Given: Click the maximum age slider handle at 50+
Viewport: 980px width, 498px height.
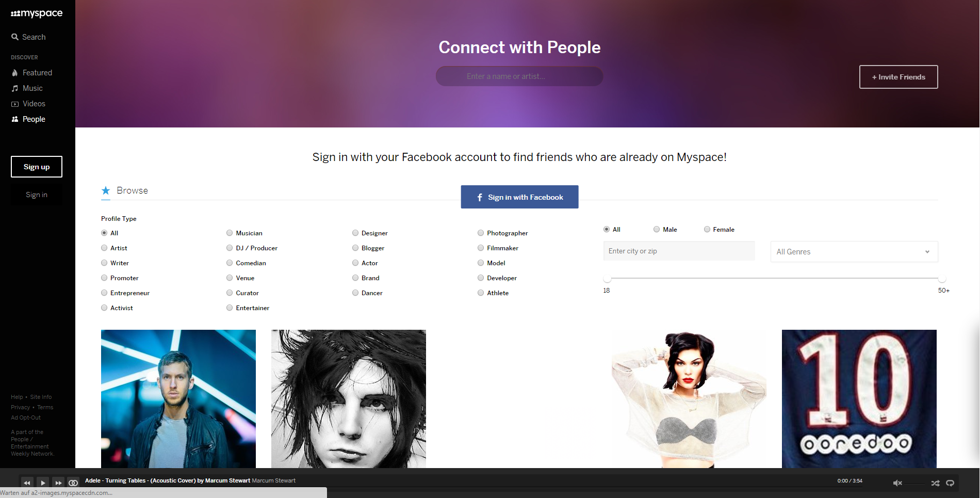Looking at the screenshot, I should tap(942, 279).
